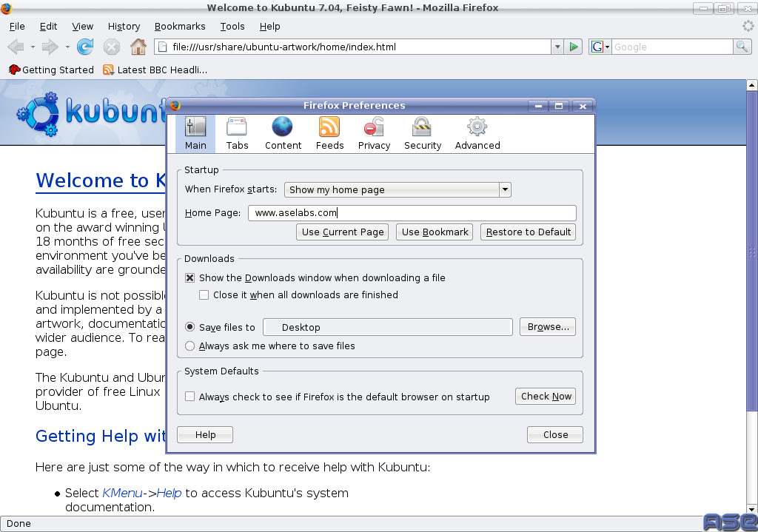The height and width of the screenshot is (532, 758).
Task: Enable always check default browser checkbox
Action: pos(190,397)
